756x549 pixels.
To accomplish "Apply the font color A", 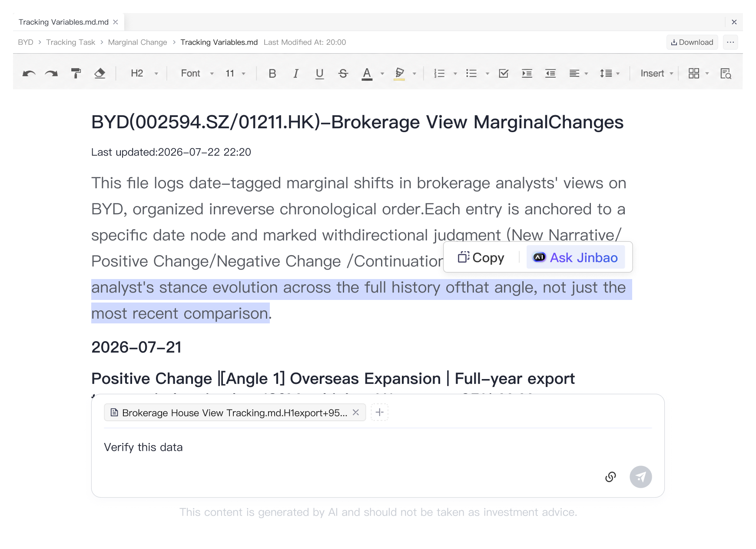I will (367, 74).
